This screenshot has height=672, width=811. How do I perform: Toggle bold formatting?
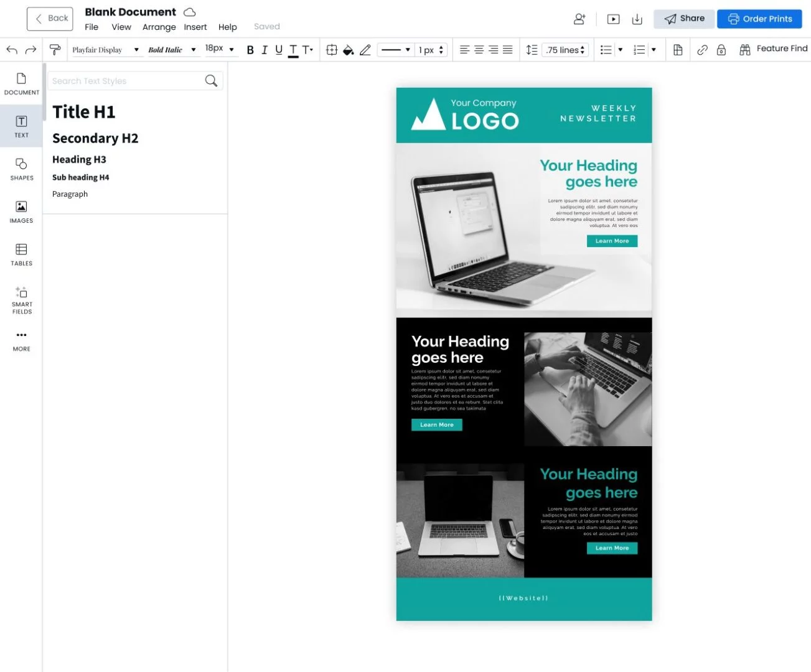coord(250,50)
